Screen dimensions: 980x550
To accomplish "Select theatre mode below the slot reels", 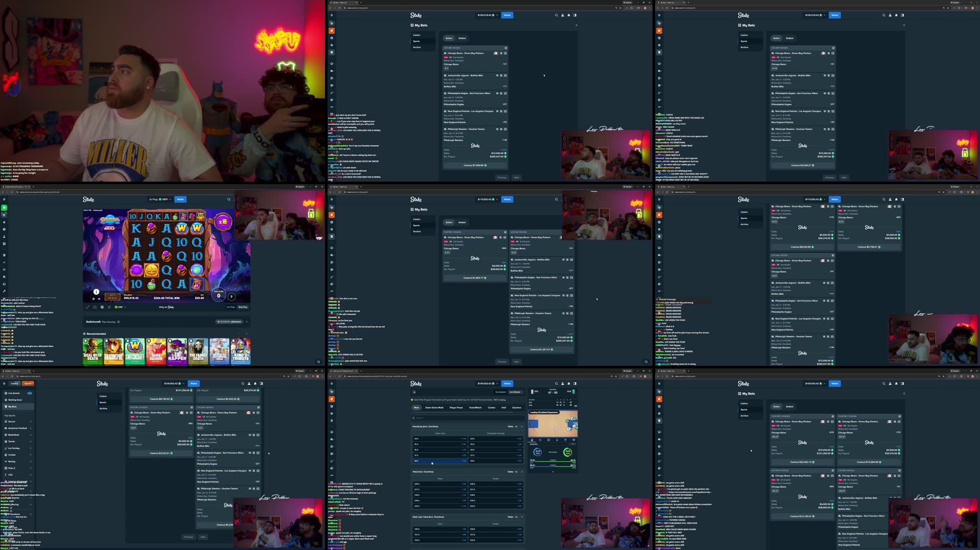I will click(95, 307).
